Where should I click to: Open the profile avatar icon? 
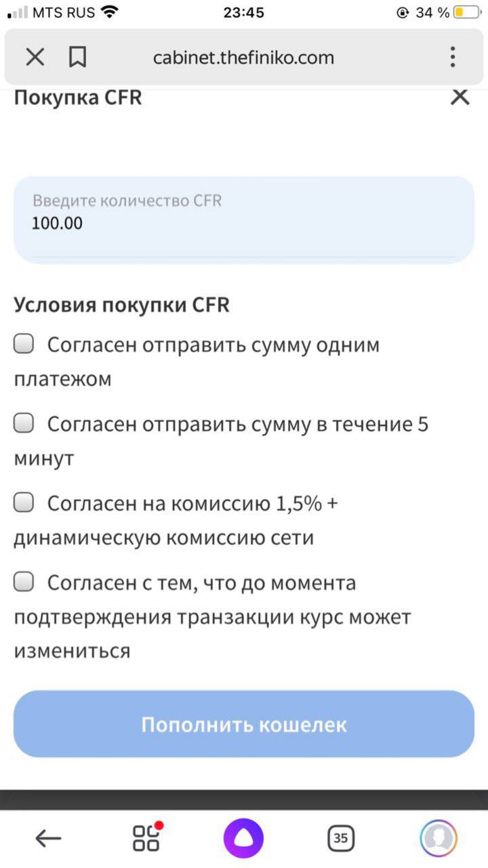[438, 839]
